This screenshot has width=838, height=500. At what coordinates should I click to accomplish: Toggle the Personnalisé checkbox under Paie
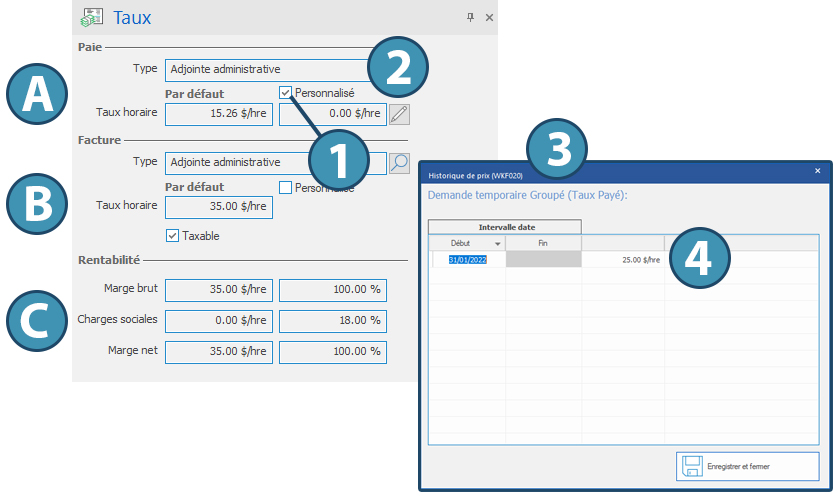tap(286, 92)
